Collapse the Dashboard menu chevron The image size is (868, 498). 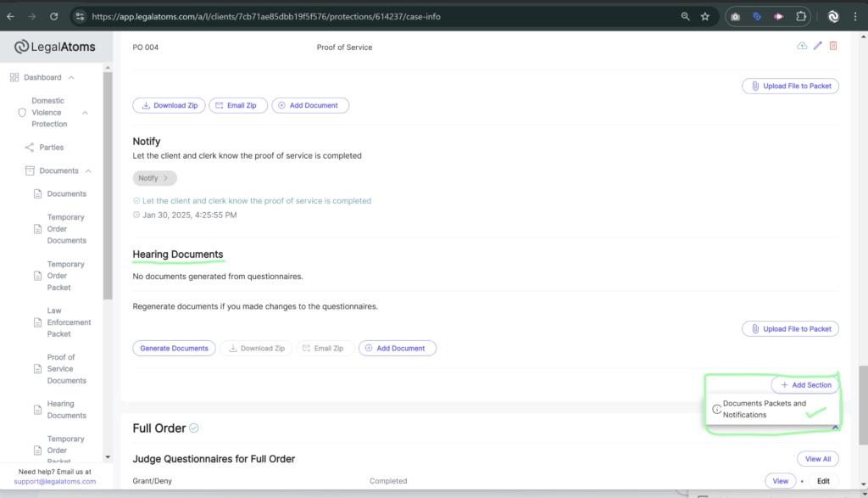click(x=71, y=77)
